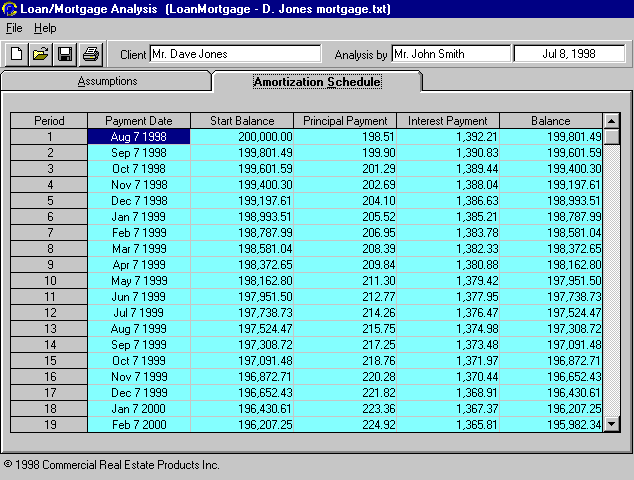Select the Amortization Schedule tab
This screenshot has width=634, height=480.
click(317, 82)
